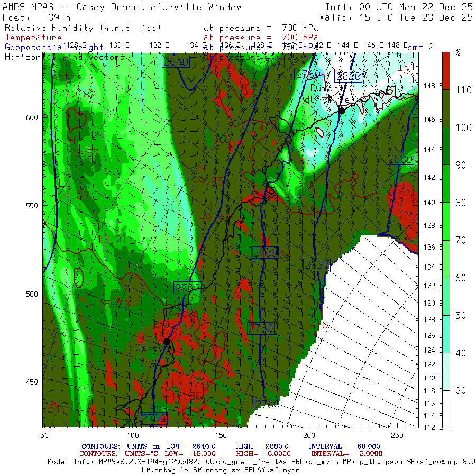The width and height of the screenshot is (476, 476).
Task: Click the '110' color bar tick label
Action: pos(463,89)
